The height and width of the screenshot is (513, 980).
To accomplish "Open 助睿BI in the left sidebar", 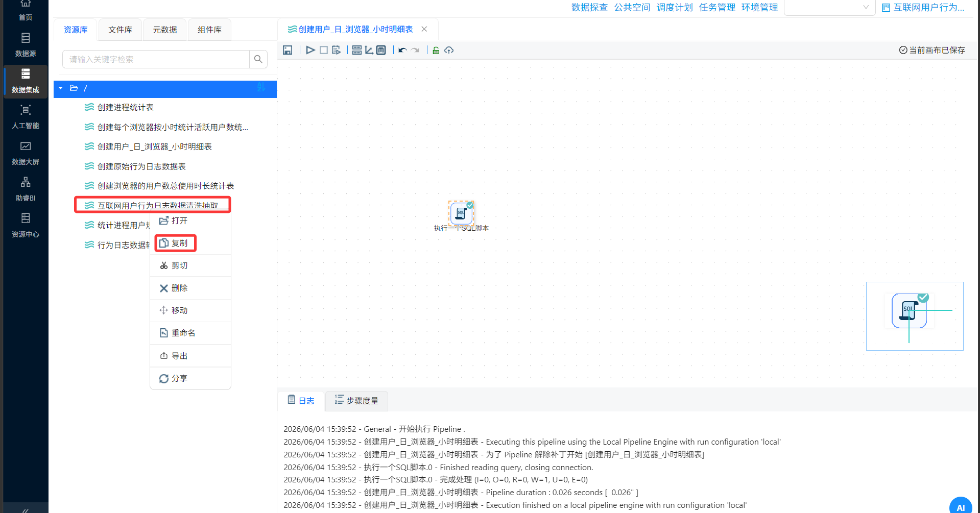I will pos(26,189).
